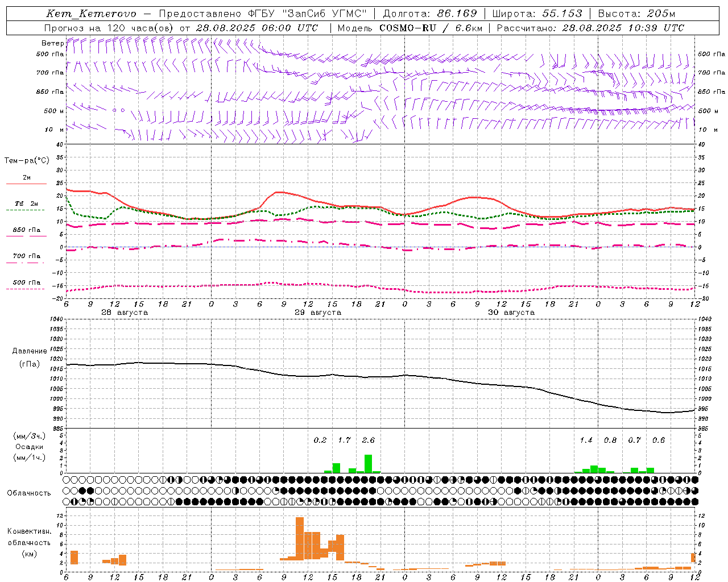Click the red '2м' temperature legend line
Screen dimensions: 728x582
(26, 184)
